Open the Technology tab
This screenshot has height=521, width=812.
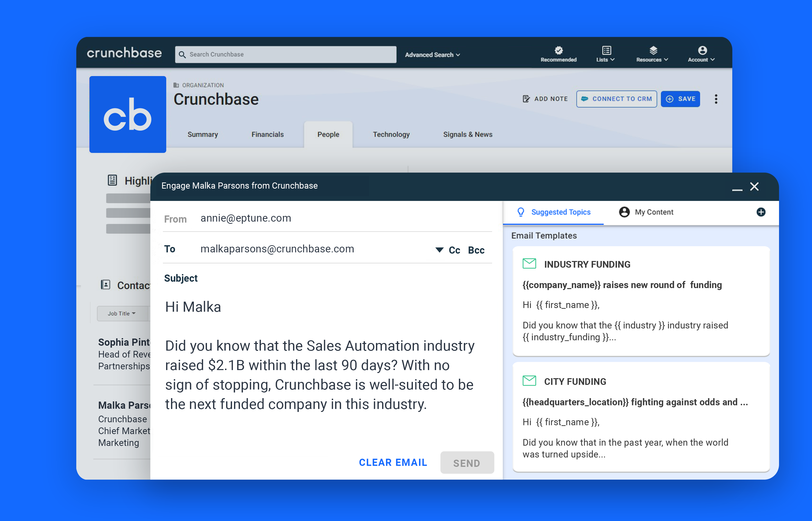(x=391, y=134)
